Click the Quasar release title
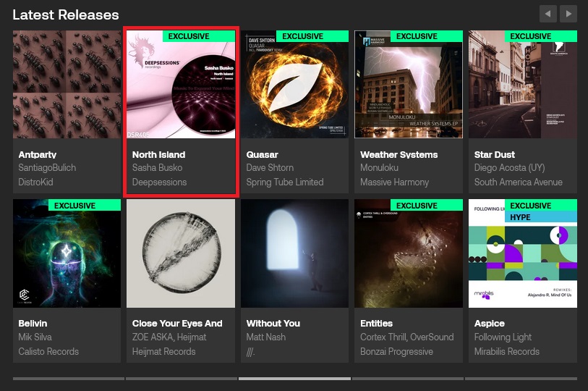Screen dimensions: 588x391 pyautogui.click(x=262, y=155)
